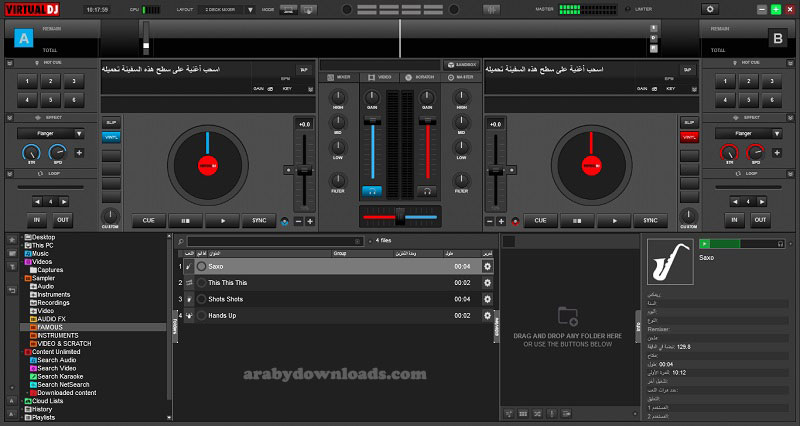Screen dimensions: 800x426
Task: Click the search magnifier icon
Action: 181,241
